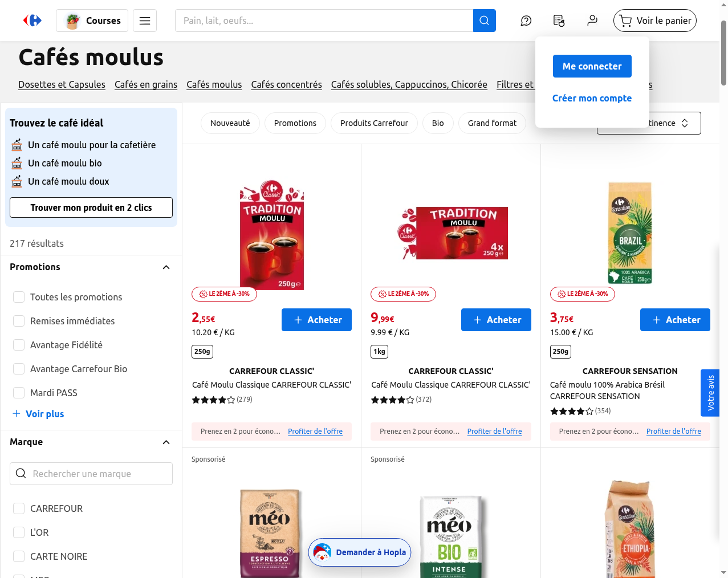Click the Carrefour logo icon
Viewport: 728px width, 578px height.
pyautogui.click(x=32, y=21)
